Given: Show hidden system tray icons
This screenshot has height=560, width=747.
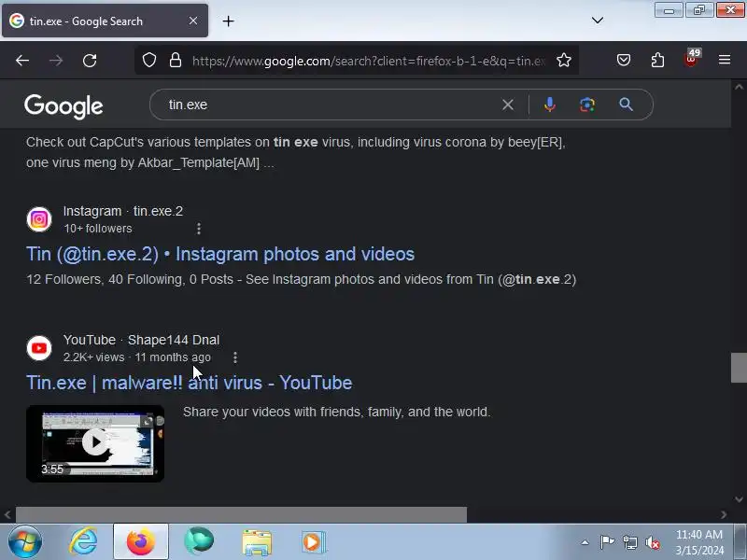Looking at the screenshot, I should (585, 542).
